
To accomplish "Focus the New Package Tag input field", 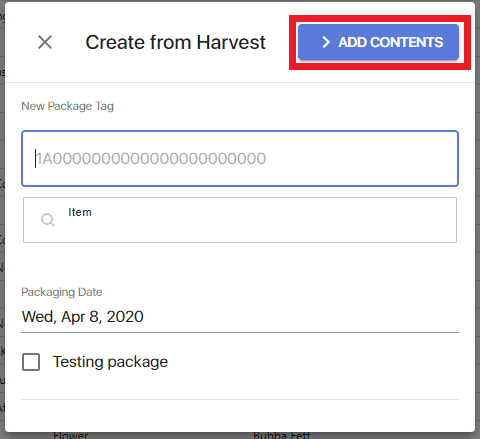I will [x=240, y=158].
